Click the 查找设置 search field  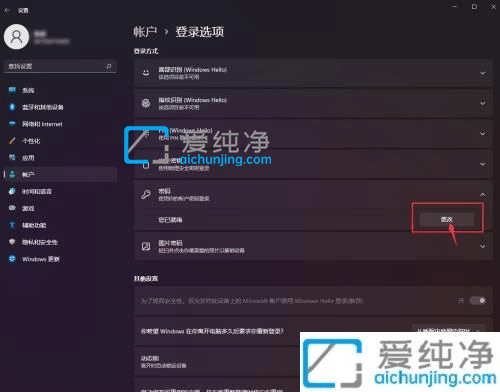pyautogui.click(x=60, y=66)
